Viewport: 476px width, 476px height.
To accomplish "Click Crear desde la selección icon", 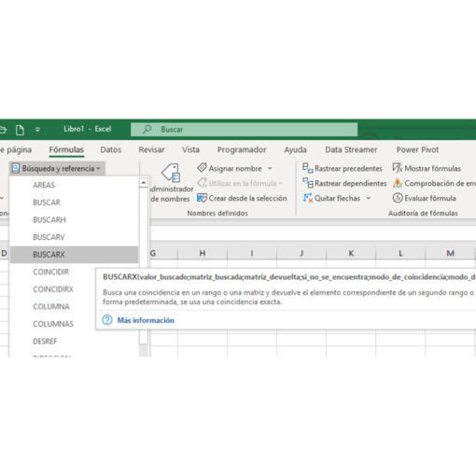I will click(202, 198).
